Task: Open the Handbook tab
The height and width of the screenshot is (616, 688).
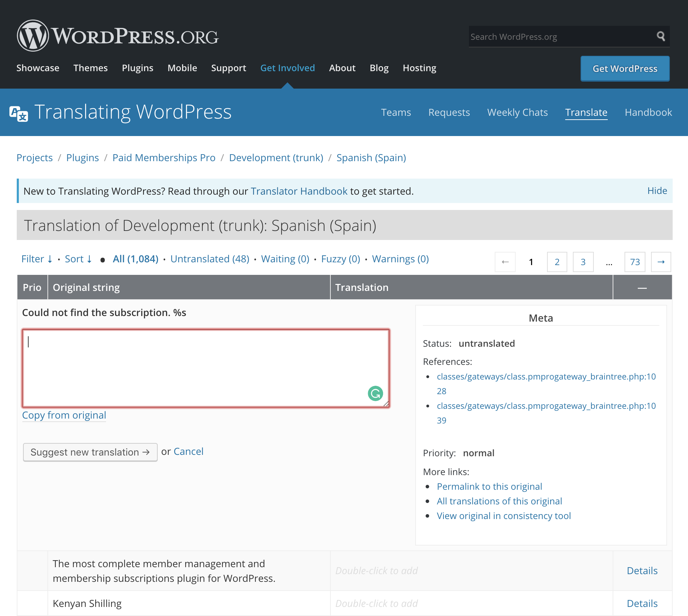Action: point(648,112)
